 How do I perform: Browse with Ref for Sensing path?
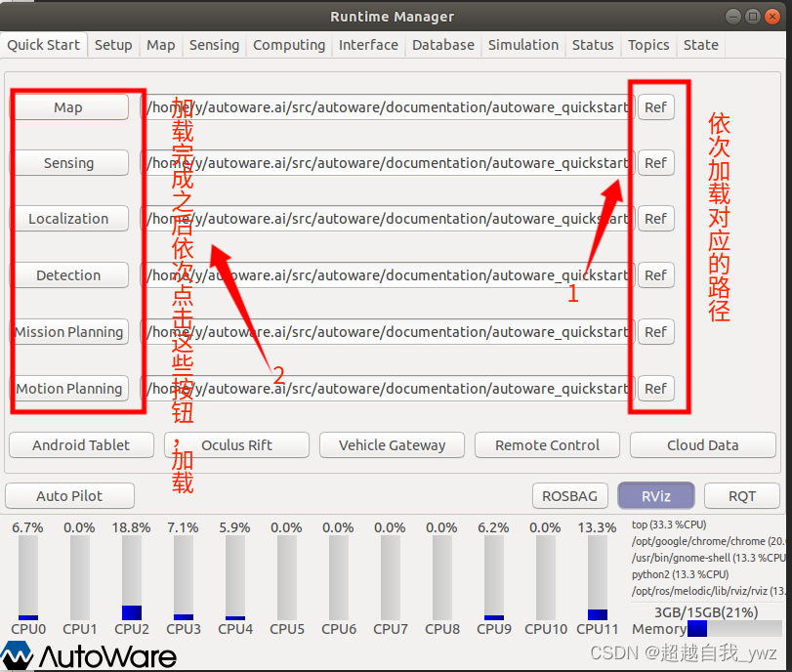coord(655,163)
